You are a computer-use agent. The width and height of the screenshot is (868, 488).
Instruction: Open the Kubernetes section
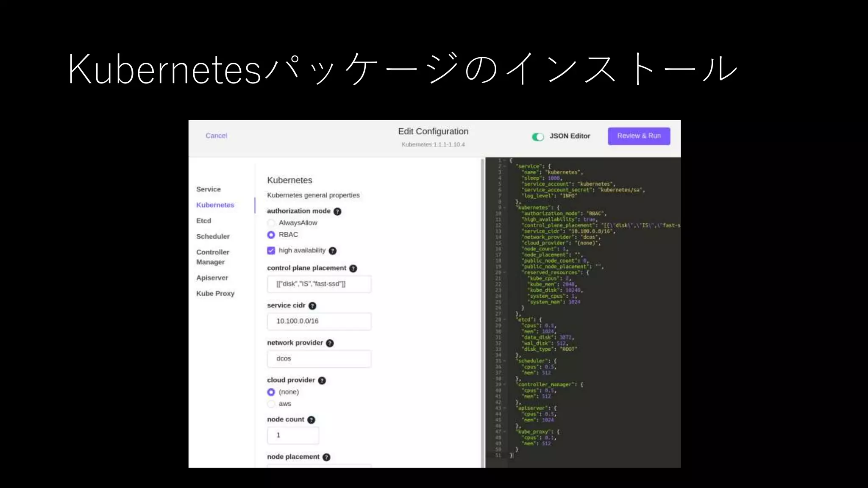coord(215,205)
